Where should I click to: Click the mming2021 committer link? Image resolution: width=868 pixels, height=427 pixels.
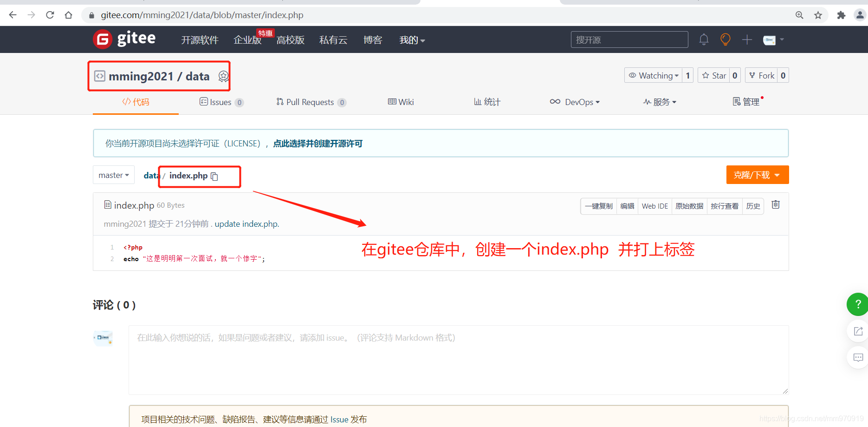[125, 224]
